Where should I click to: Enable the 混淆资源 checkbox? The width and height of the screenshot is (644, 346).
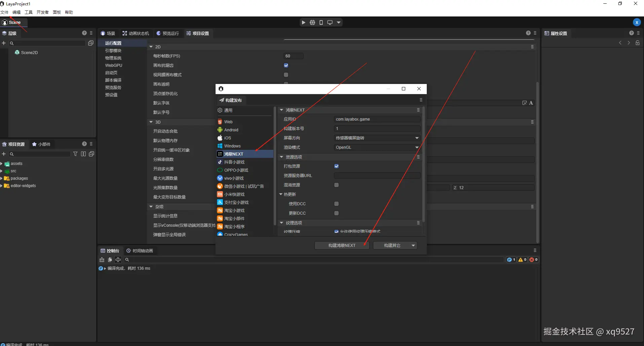[337, 185]
